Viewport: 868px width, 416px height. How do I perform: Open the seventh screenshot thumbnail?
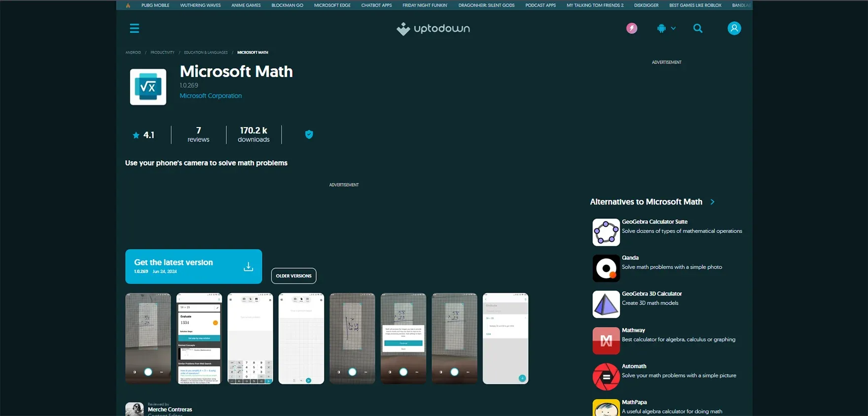coord(454,339)
